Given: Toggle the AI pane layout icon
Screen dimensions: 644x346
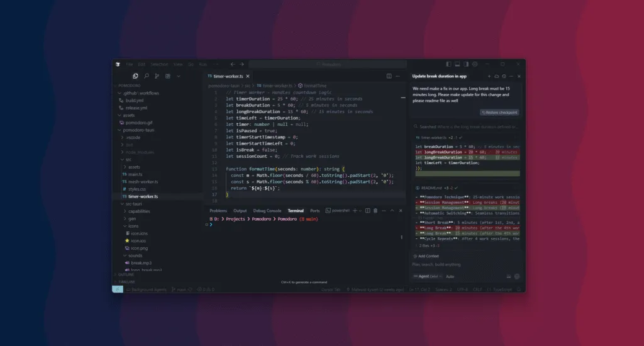Looking at the screenshot, I should (466, 64).
